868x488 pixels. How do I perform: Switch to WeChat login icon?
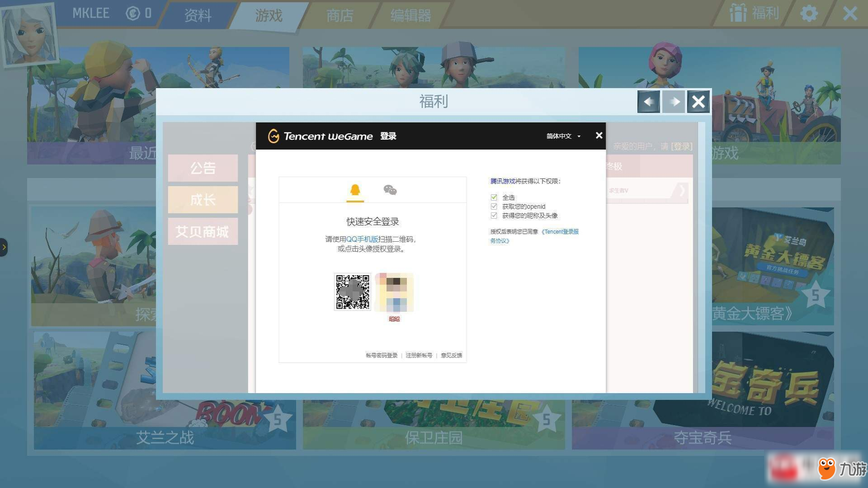(x=390, y=190)
